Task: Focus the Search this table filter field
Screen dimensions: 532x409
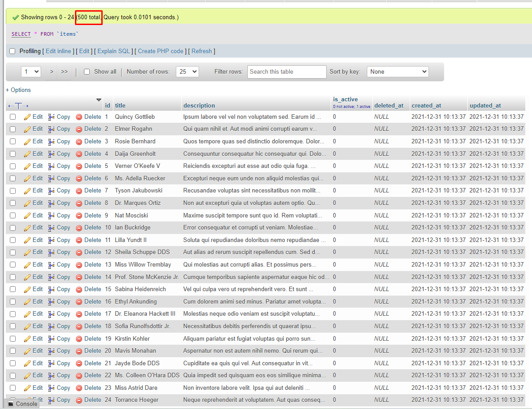Action: point(287,71)
